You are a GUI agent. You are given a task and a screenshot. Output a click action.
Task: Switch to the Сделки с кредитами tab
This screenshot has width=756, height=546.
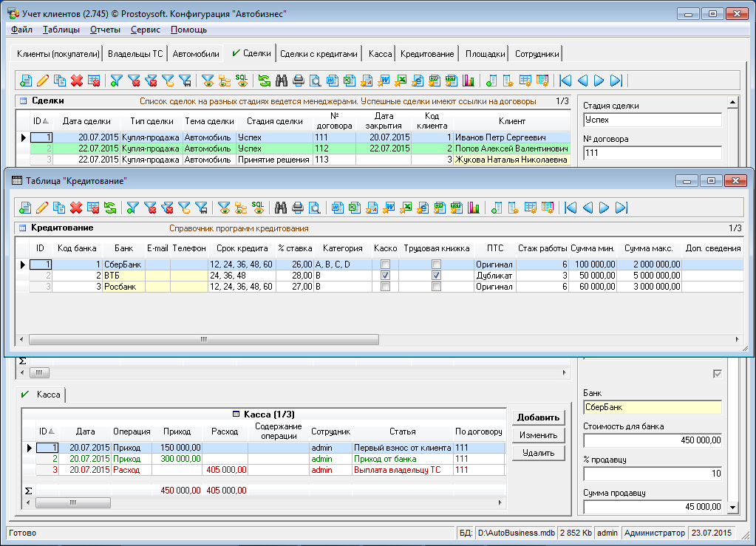[x=319, y=54]
